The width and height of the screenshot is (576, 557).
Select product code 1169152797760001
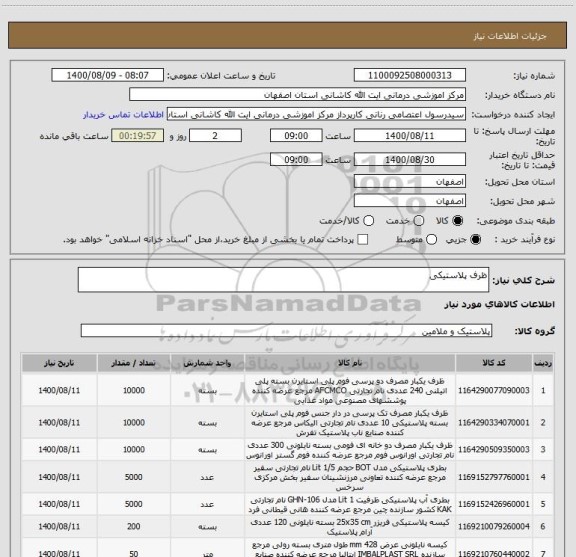point(494,477)
